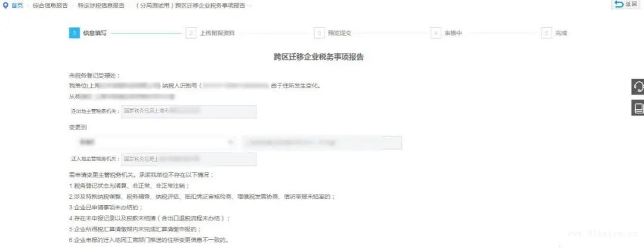This screenshot has height=247, width=644.
Task: Click the location pin icon beside 首页
Action: [x=5, y=6]
